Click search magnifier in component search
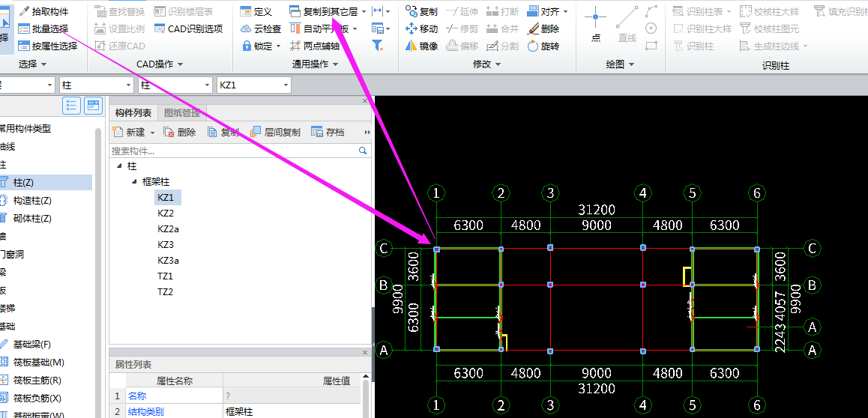Image resolution: width=868 pixels, height=418 pixels. 363,151
